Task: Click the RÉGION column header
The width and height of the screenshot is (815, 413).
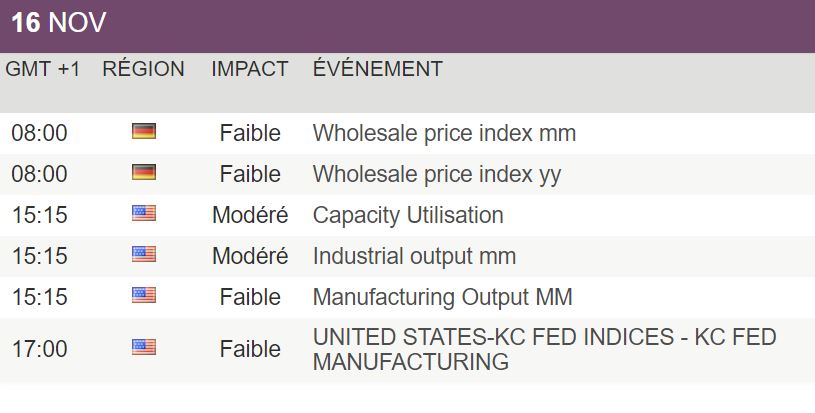Action: [143, 69]
